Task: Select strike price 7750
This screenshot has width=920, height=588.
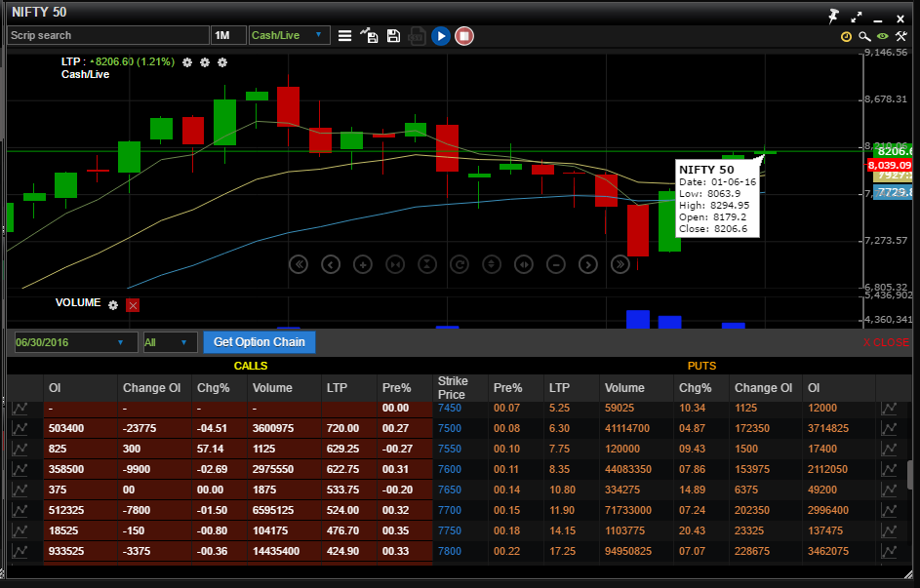Action: pyautogui.click(x=450, y=531)
